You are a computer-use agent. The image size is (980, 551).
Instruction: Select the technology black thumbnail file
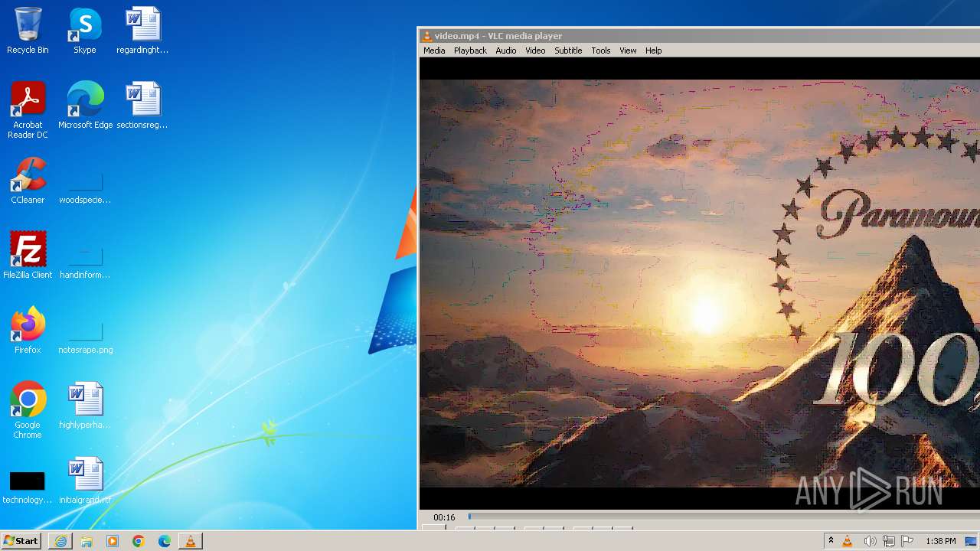tap(28, 488)
